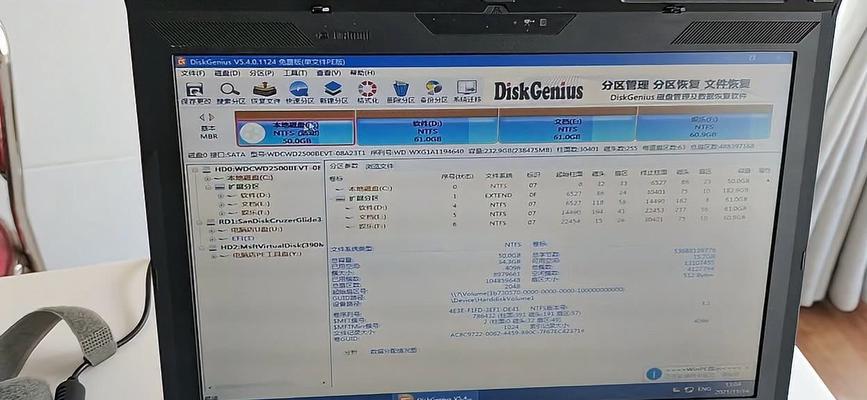Click the \Device\HarddiskVolume1 device path value

493,299
